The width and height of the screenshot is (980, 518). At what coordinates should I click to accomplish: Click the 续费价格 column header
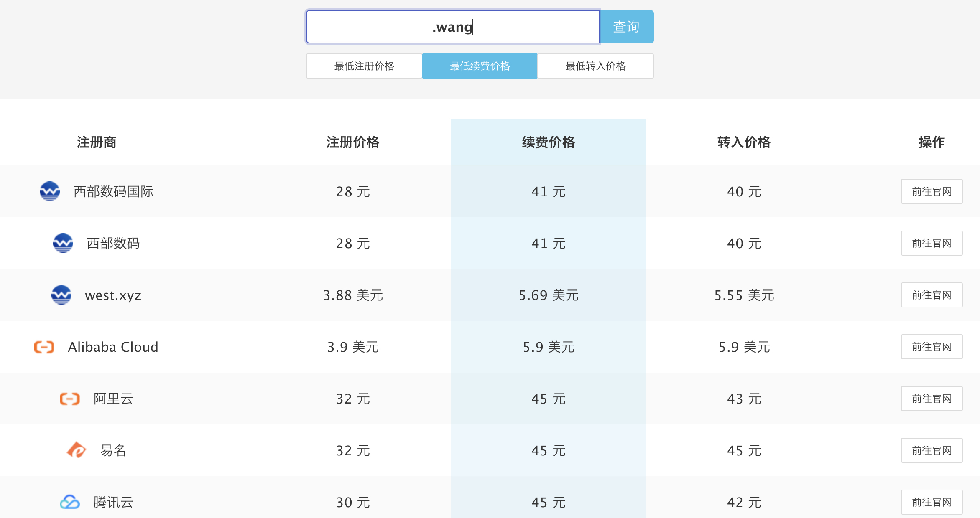pyautogui.click(x=548, y=142)
